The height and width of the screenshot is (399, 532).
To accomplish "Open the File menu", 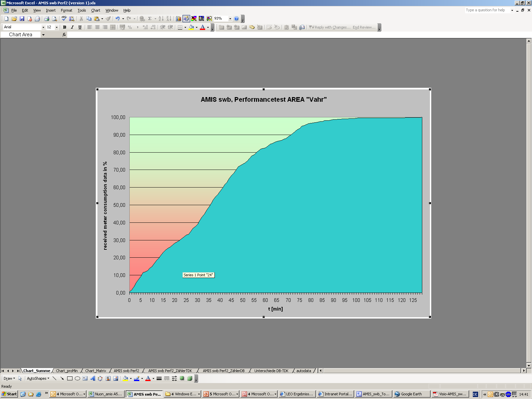I will click(x=14, y=10).
